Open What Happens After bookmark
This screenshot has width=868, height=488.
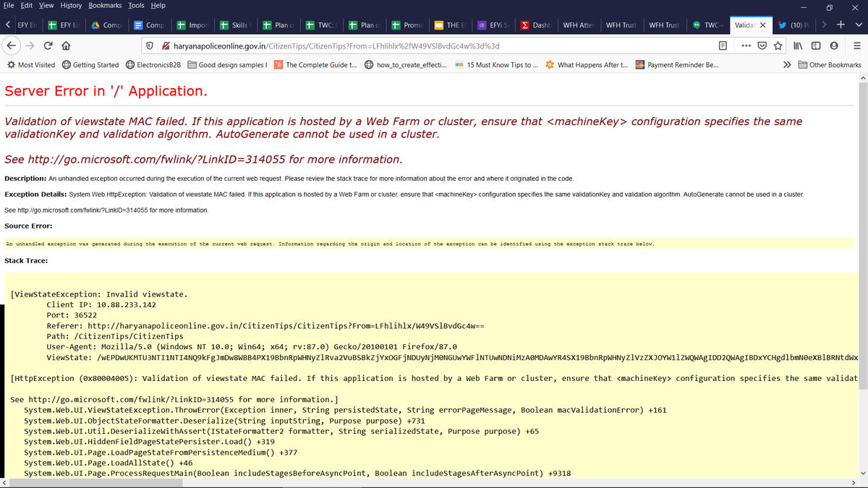[x=587, y=64]
